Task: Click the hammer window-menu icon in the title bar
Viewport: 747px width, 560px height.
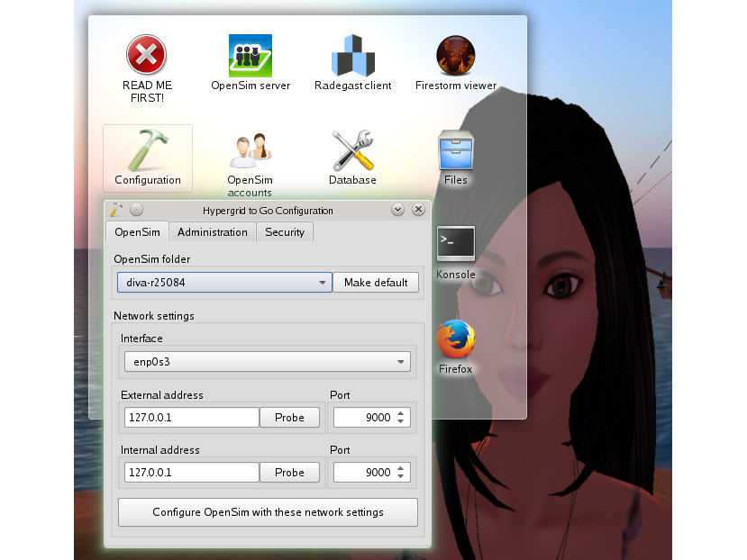Action: (x=116, y=210)
